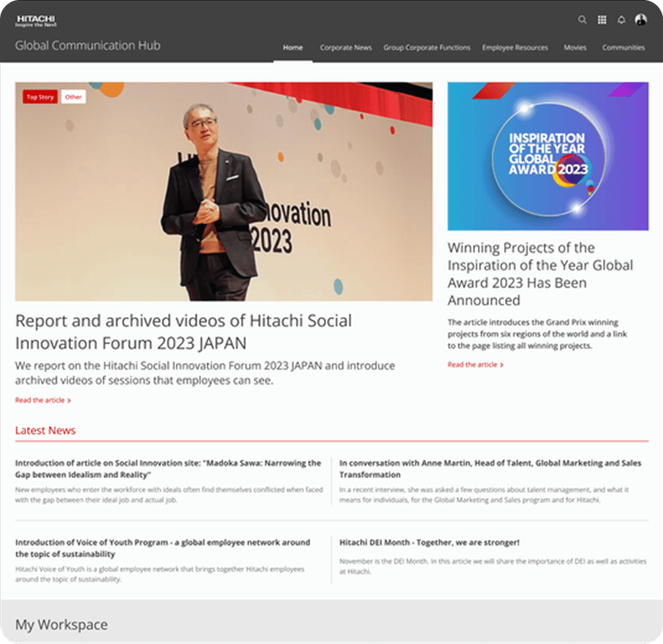Switch to the Home tab
This screenshot has width=663, height=644.
tap(292, 47)
